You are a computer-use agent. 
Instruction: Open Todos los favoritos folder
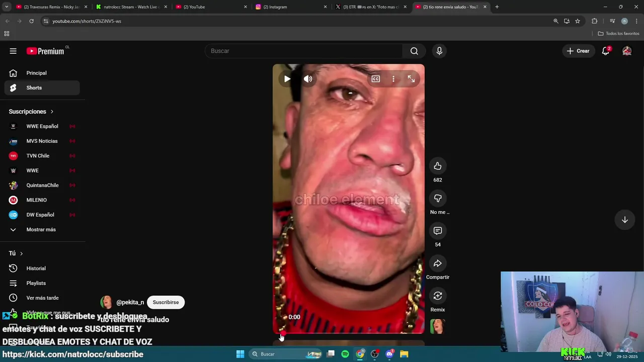point(618,34)
